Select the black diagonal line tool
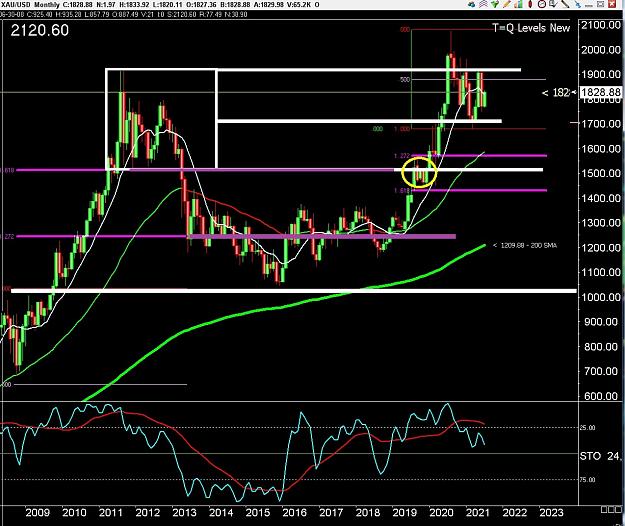 (x=565, y=4)
